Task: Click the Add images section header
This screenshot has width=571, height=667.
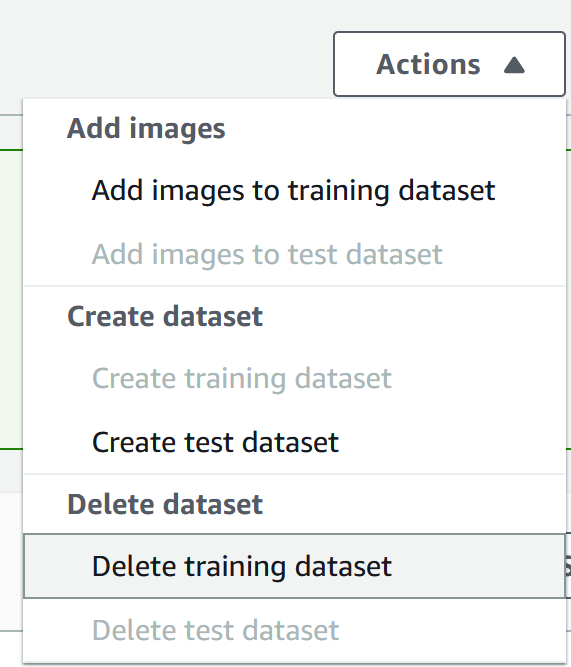Action: coord(146,128)
